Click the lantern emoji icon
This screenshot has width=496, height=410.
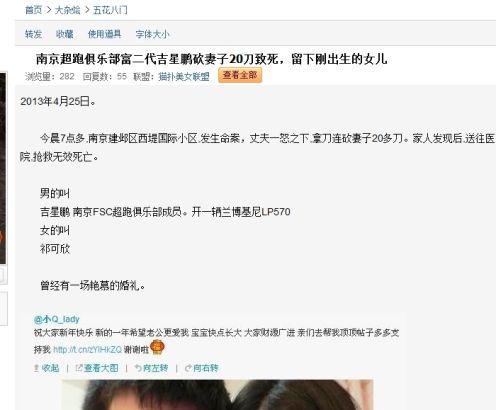(157, 347)
